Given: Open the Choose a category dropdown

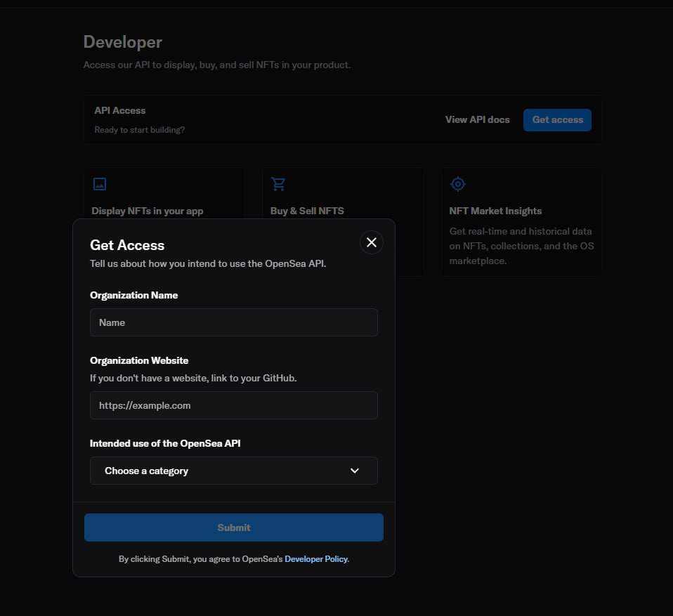Looking at the screenshot, I should coord(233,471).
